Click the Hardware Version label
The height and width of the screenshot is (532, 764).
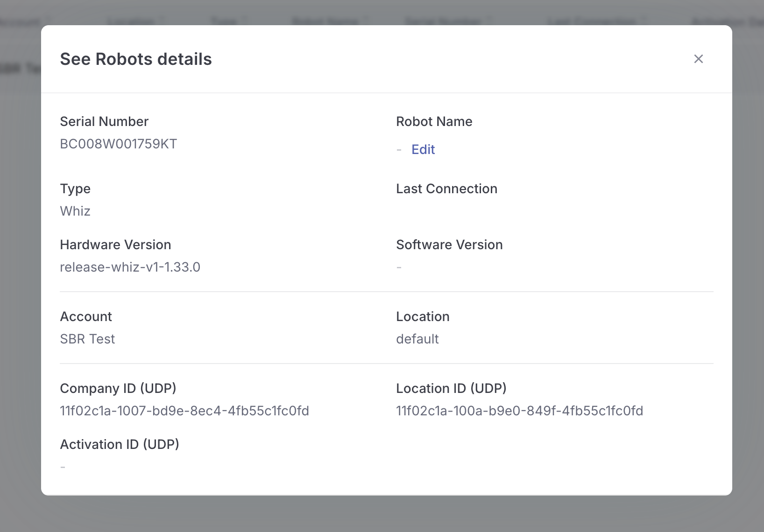coord(115,245)
